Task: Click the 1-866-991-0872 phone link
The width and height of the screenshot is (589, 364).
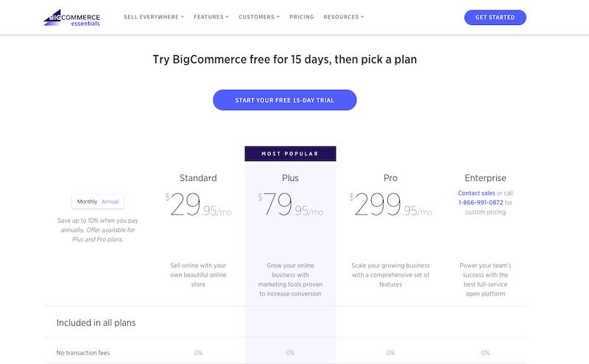Action: 481,202
